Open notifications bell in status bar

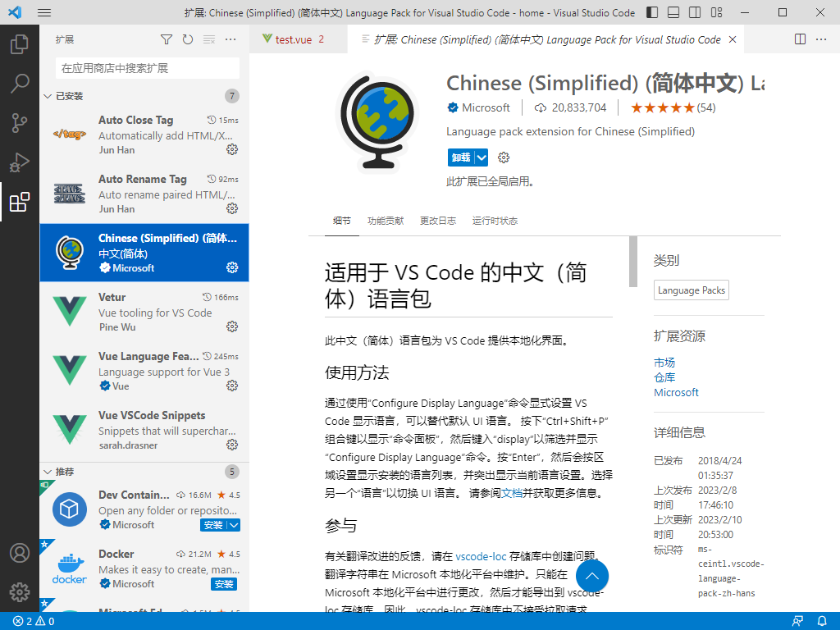(x=822, y=622)
